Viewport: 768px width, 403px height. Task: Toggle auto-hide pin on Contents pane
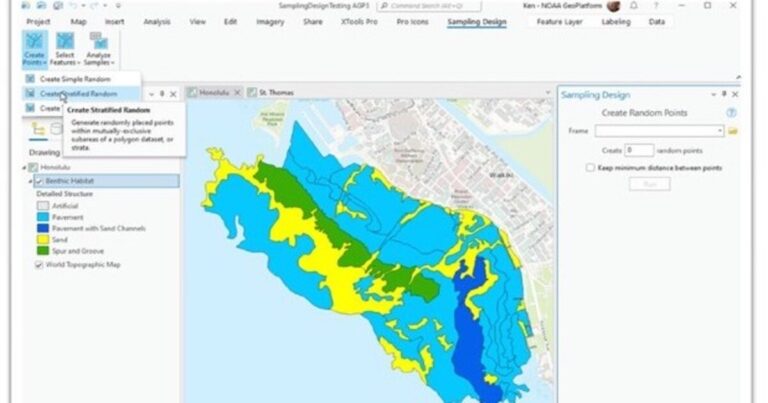pos(162,94)
